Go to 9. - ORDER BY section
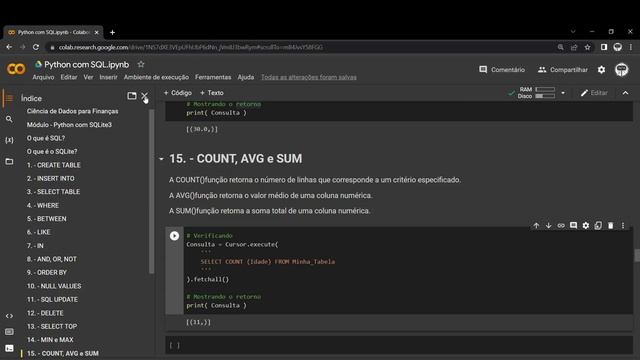The width and height of the screenshot is (640, 360). 47,273
